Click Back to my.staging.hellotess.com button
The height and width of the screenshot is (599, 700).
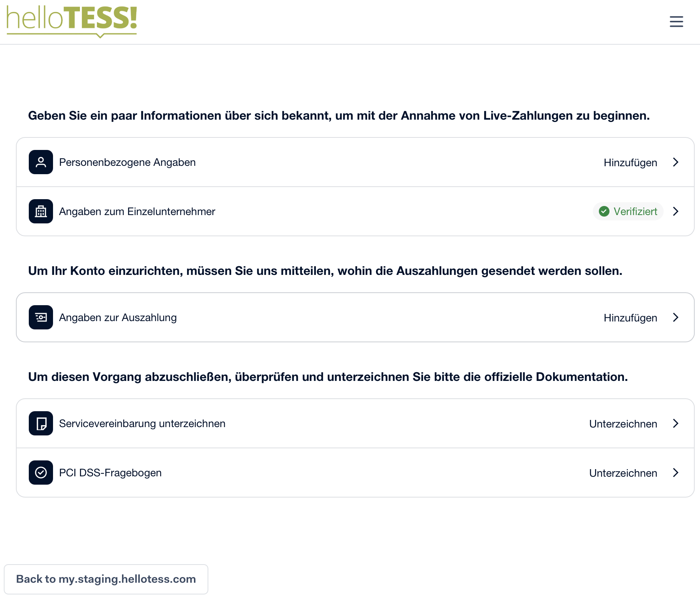tap(106, 579)
